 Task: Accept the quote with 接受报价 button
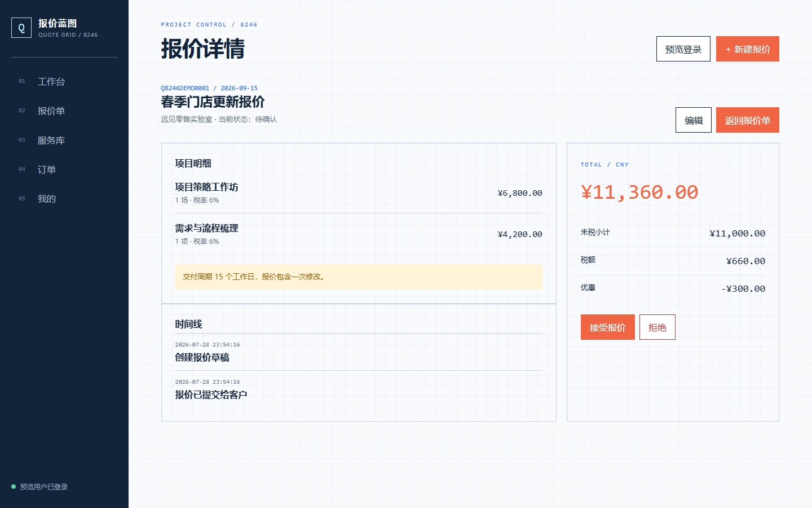[608, 327]
